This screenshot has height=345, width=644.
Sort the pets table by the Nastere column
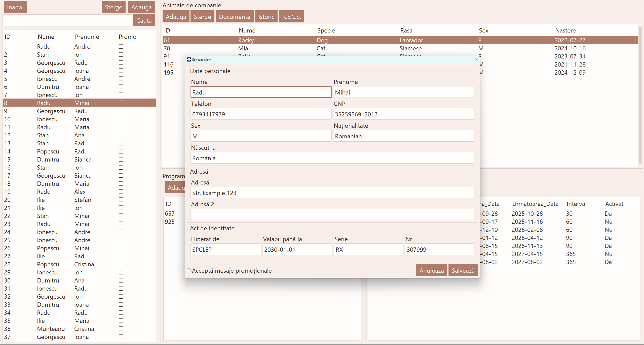[565, 30]
